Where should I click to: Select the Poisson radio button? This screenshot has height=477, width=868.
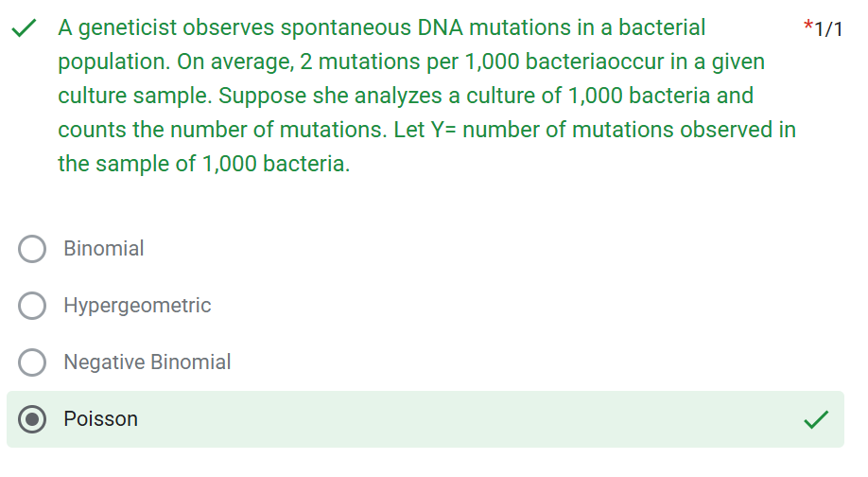pos(32,419)
